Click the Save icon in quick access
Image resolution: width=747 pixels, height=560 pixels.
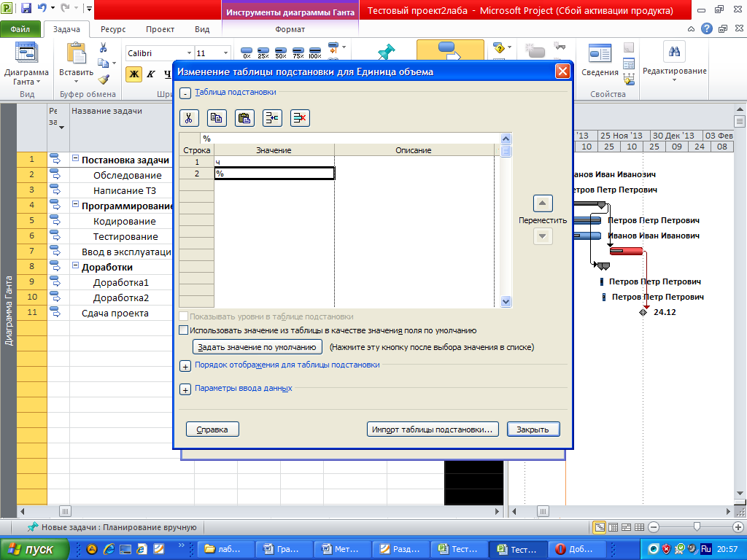pos(26,8)
